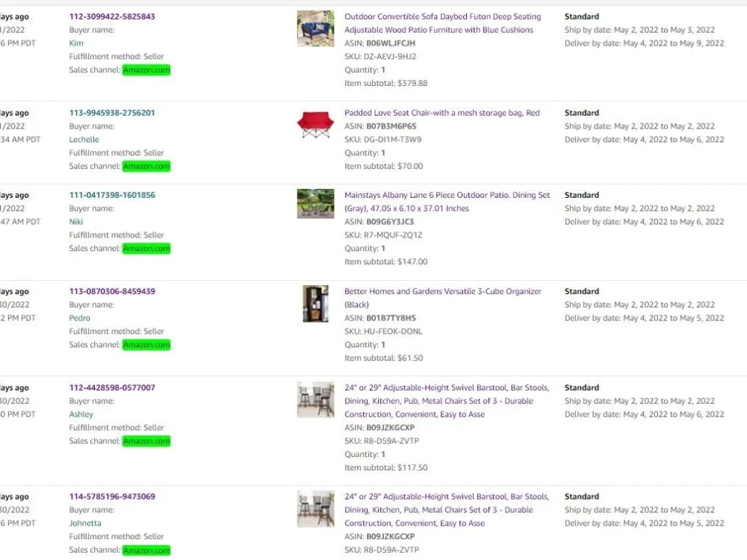
Task: Open order 112-4428598-0577007
Action: pyautogui.click(x=112, y=388)
